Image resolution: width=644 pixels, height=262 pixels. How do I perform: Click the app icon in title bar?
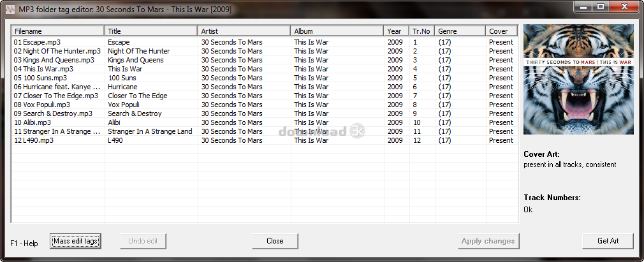tap(10, 9)
